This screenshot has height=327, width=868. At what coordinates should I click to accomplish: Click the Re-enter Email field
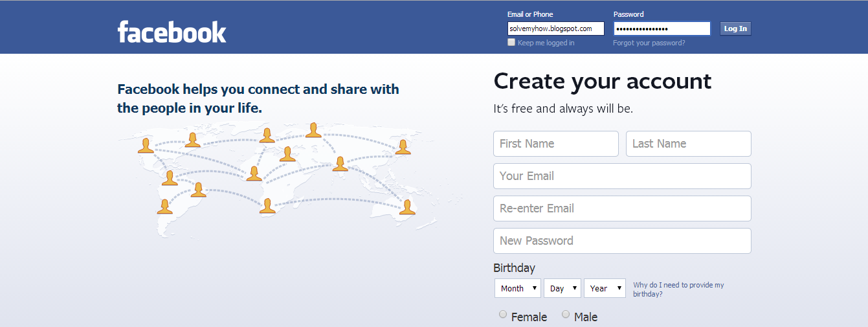pyautogui.click(x=621, y=209)
